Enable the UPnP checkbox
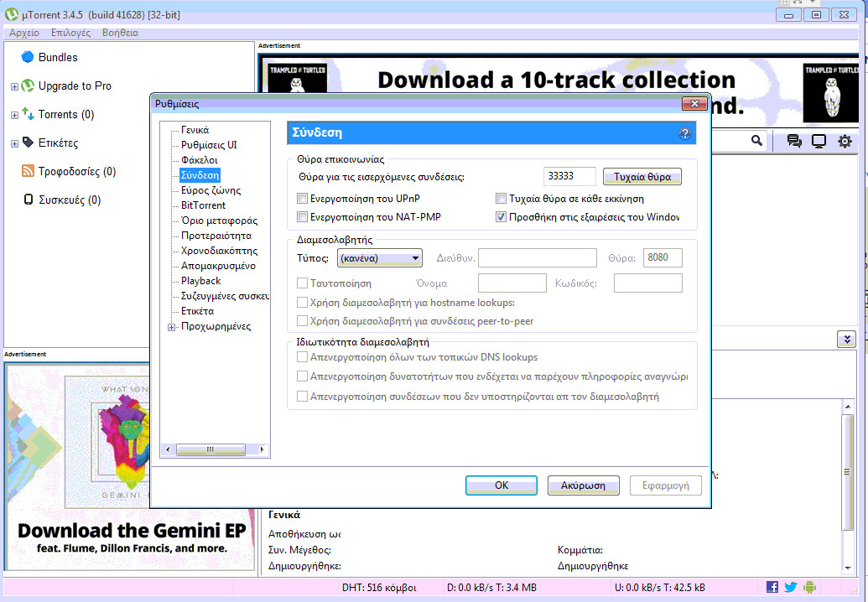 [x=302, y=198]
